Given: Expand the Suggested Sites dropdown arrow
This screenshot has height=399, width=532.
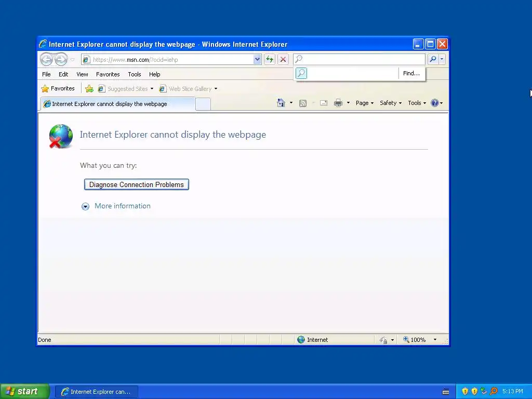Looking at the screenshot, I should 152,89.
